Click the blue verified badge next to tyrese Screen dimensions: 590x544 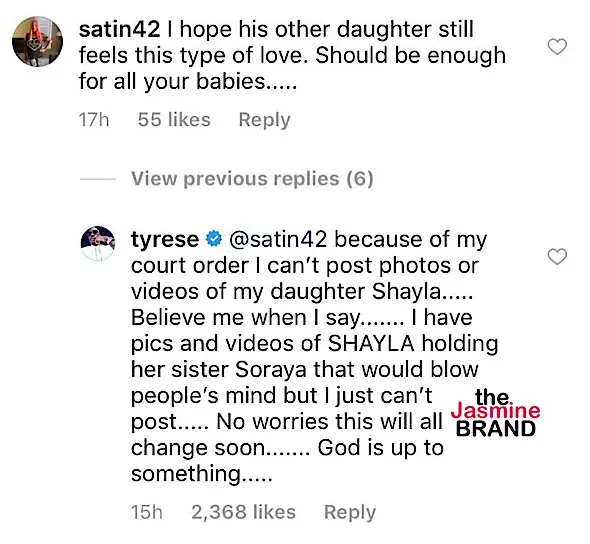click(214, 239)
